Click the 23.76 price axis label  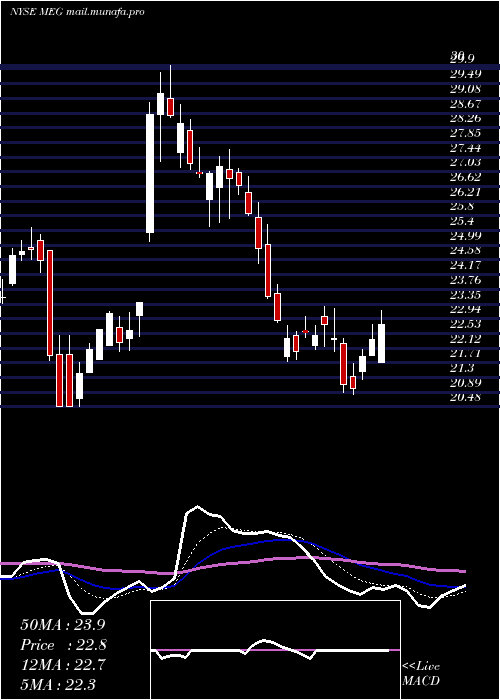pyautogui.click(x=466, y=280)
